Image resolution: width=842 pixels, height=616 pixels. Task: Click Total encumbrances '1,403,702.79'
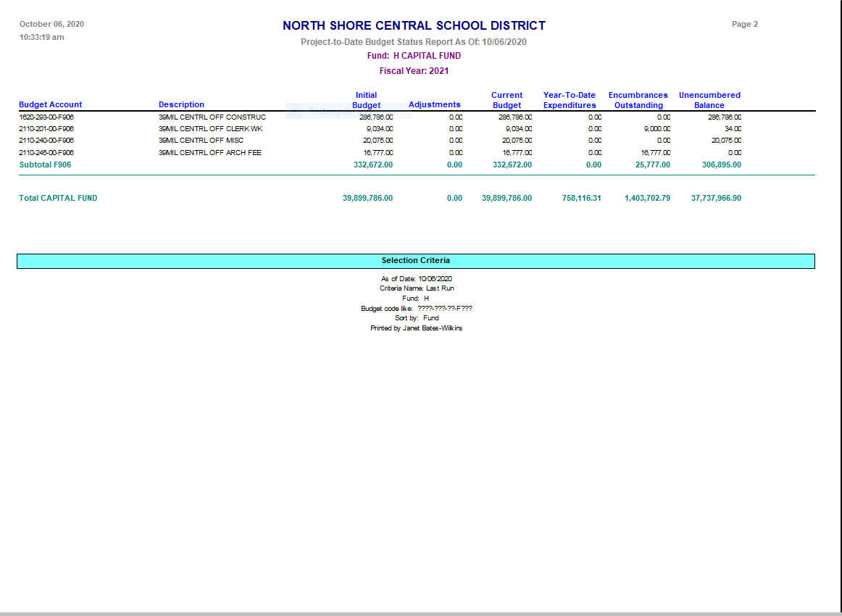[647, 198]
